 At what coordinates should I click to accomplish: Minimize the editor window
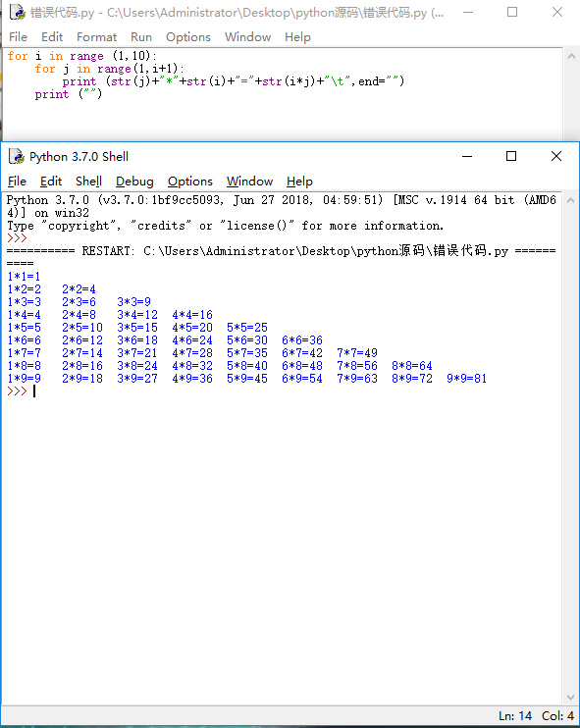468,12
